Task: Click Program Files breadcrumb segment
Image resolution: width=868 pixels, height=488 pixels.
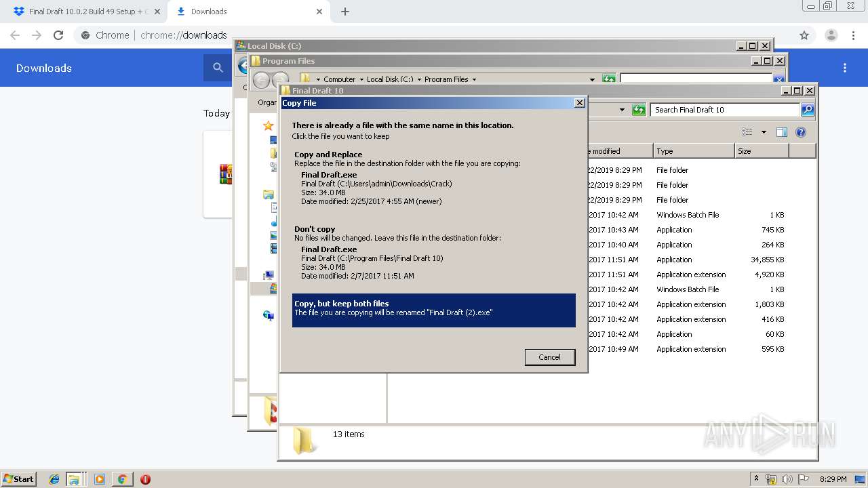Action: [x=446, y=79]
